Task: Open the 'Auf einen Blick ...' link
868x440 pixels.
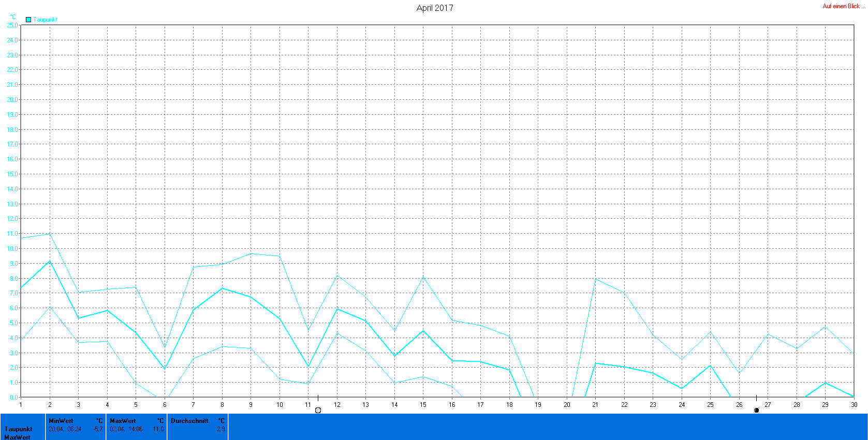Action: [x=844, y=6]
